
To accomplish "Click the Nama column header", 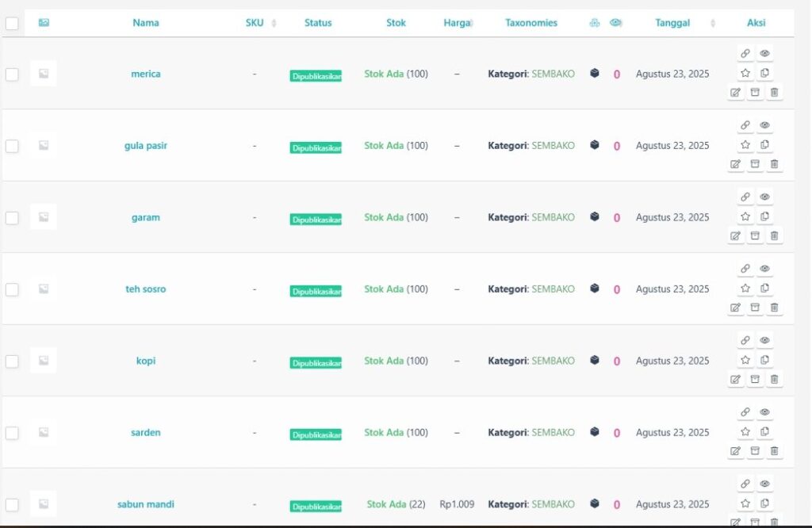I will [146, 23].
